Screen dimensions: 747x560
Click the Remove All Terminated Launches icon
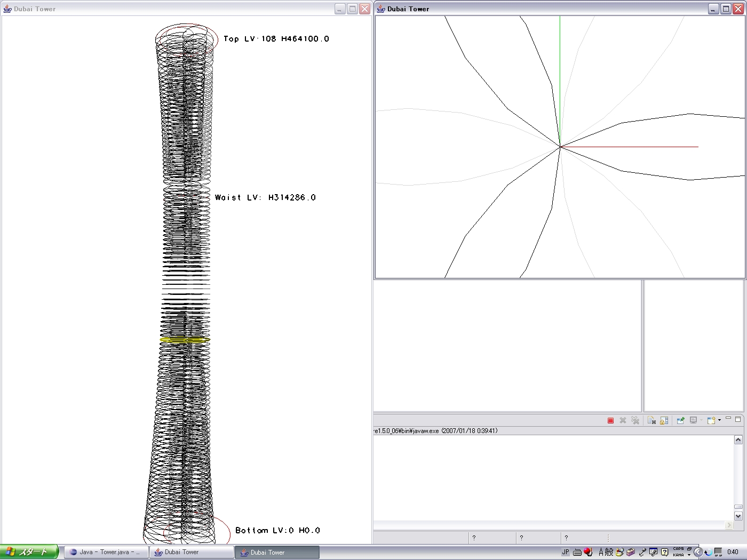(635, 420)
